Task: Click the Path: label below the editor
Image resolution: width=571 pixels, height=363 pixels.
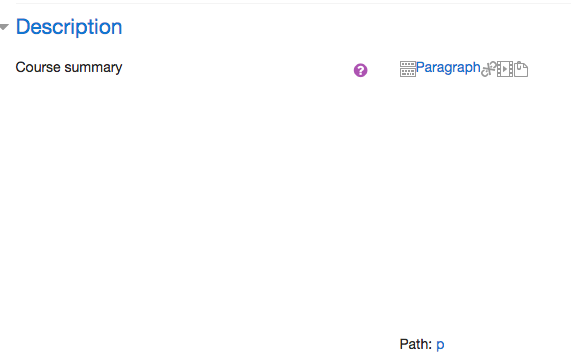Action: (416, 344)
